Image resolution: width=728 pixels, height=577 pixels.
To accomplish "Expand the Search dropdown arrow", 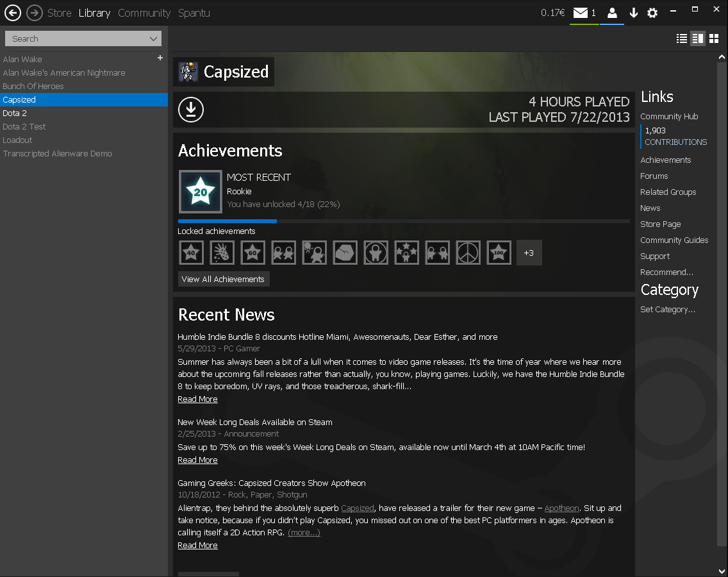I will 153,38.
